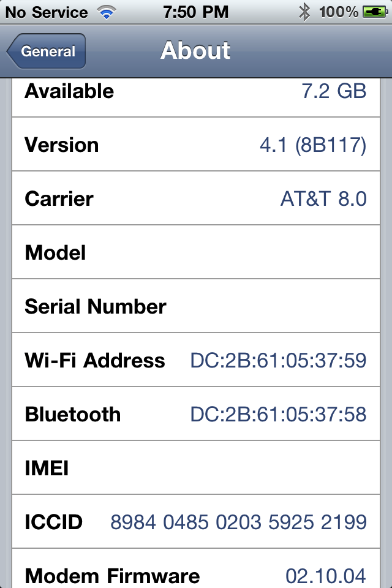The width and height of the screenshot is (392, 588).
Task: Select the Available storage row
Action: tap(196, 92)
